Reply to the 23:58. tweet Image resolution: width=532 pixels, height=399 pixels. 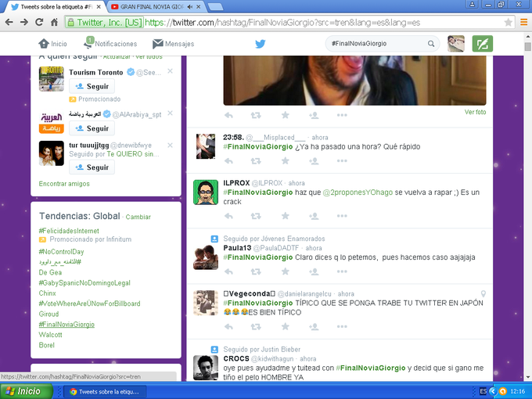click(x=228, y=160)
